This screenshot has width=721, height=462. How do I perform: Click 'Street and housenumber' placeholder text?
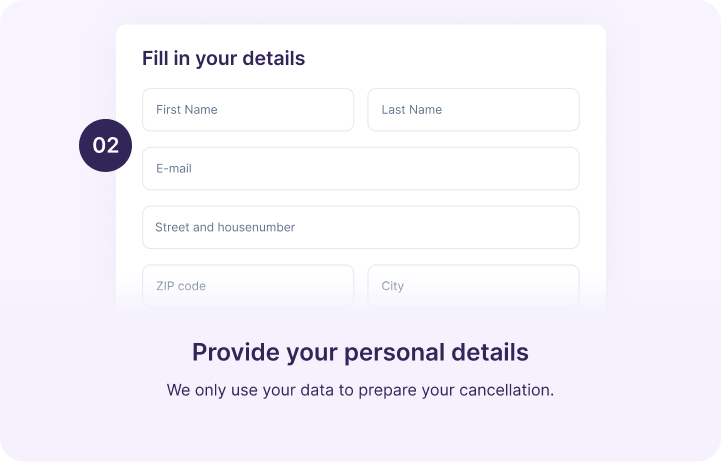225,228
